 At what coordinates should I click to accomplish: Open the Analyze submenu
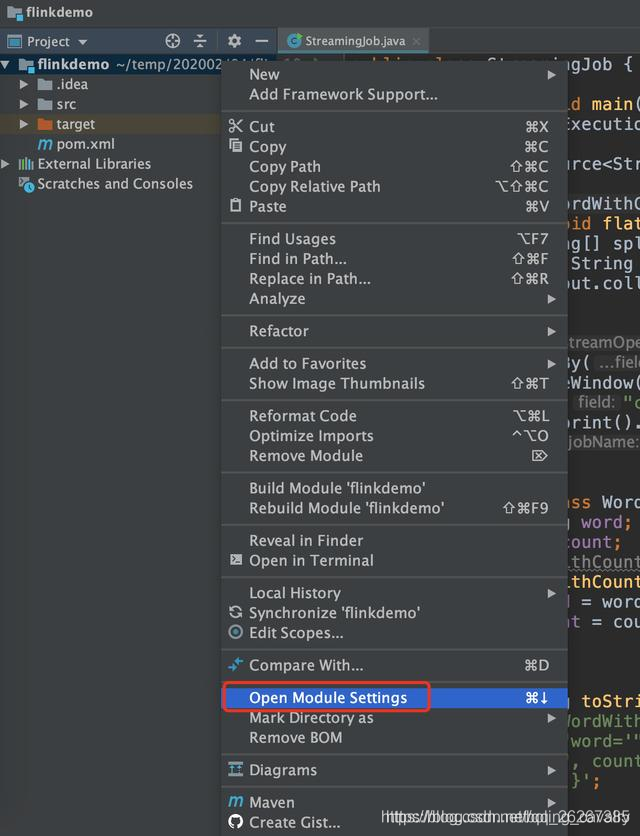coord(395,299)
